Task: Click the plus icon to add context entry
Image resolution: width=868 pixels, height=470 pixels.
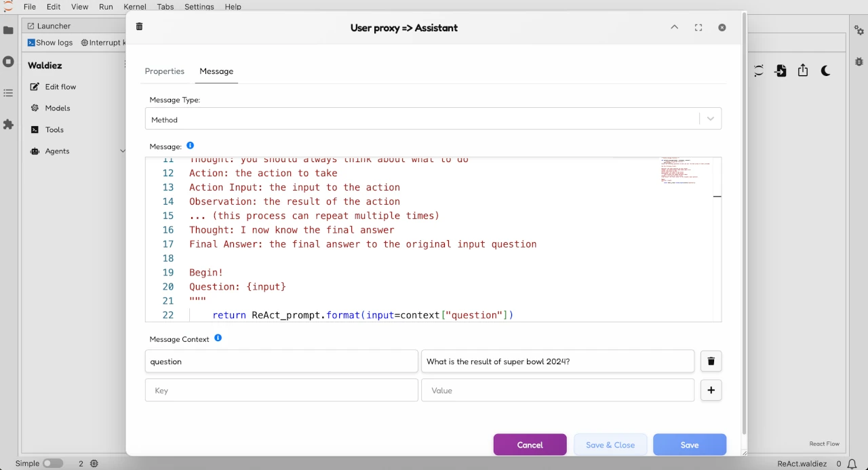Action: point(711,391)
